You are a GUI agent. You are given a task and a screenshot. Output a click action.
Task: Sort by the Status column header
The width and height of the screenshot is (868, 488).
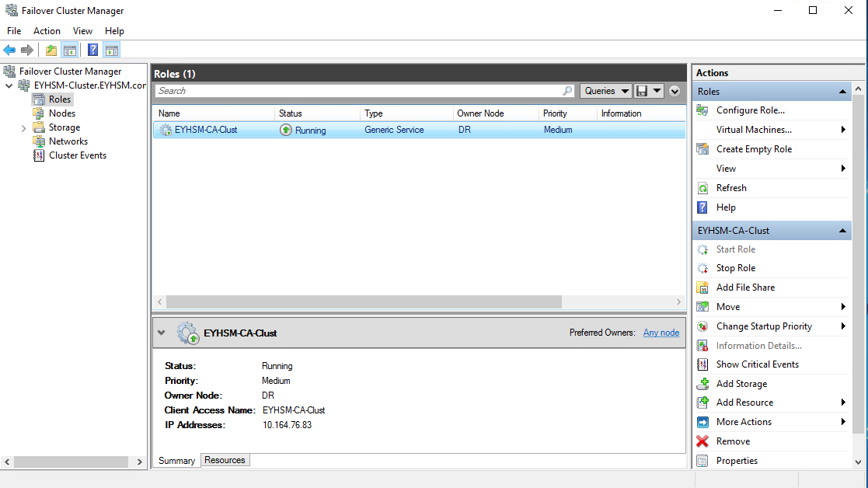[317, 113]
